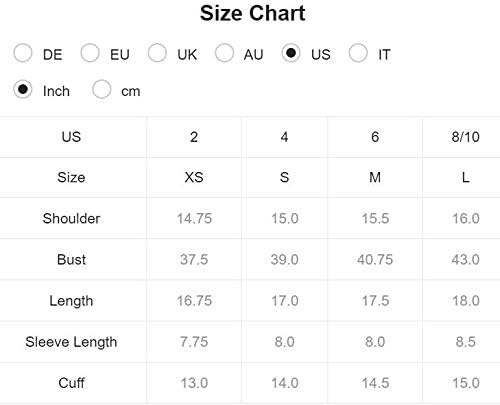The width and height of the screenshot is (500, 405).
Task: Click the Size Chart heading
Action: click(252, 13)
